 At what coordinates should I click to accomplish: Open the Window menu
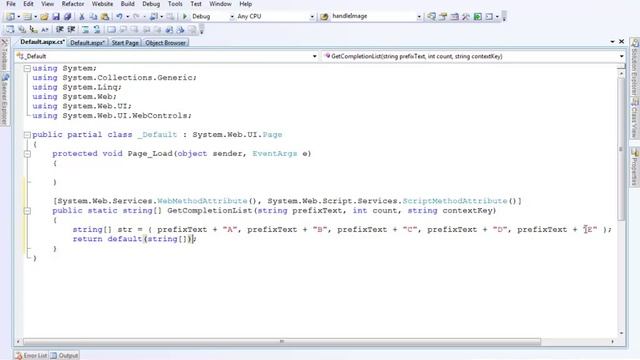(220, 4)
